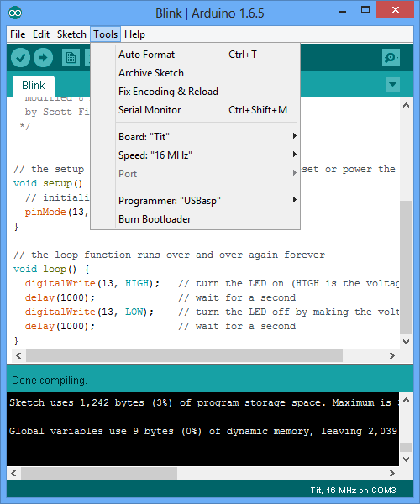Click console vertical scrollbar up arrow

pos(407,400)
